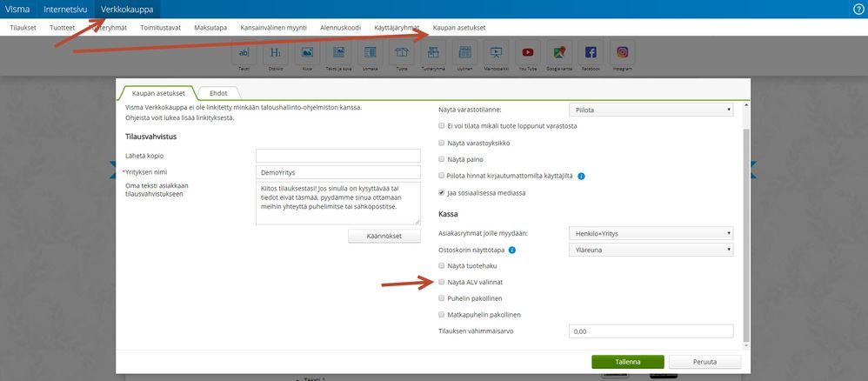Switch to Ehdot tab

tap(218, 94)
